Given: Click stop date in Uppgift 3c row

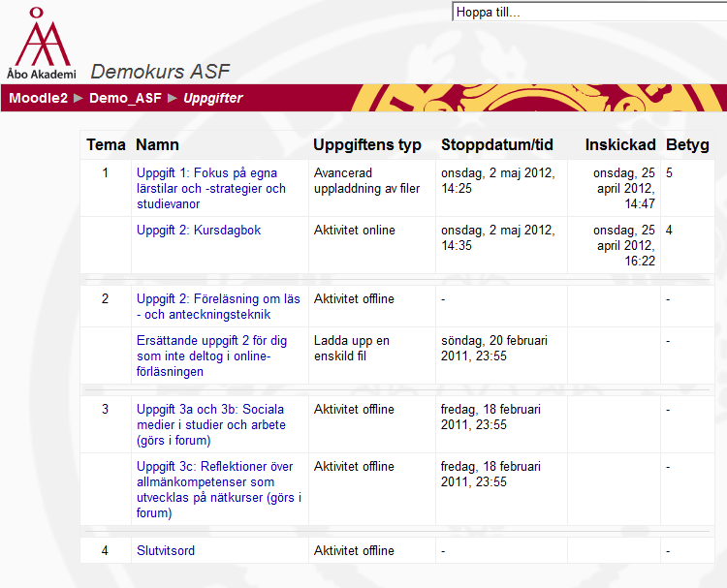Looking at the screenshot, I should pyautogui.click(x=490, y=474).
